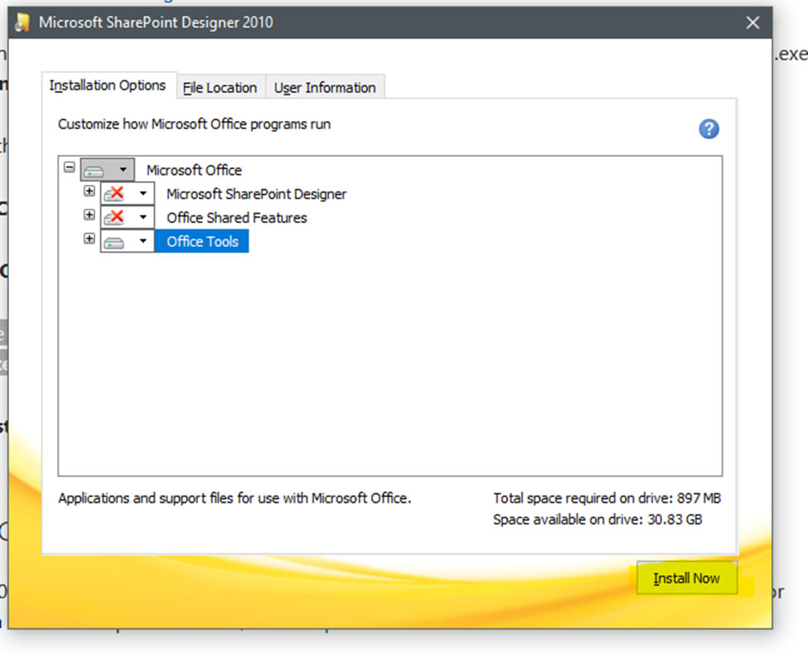Click the Install Now button

pyautogui.click(x=687, y=578)
